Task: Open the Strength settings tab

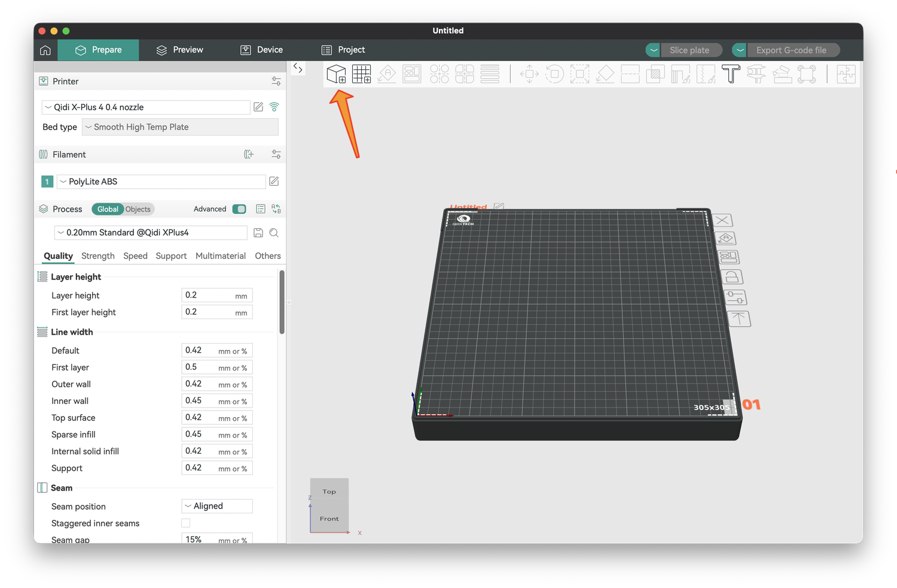Action: (98, 256)
